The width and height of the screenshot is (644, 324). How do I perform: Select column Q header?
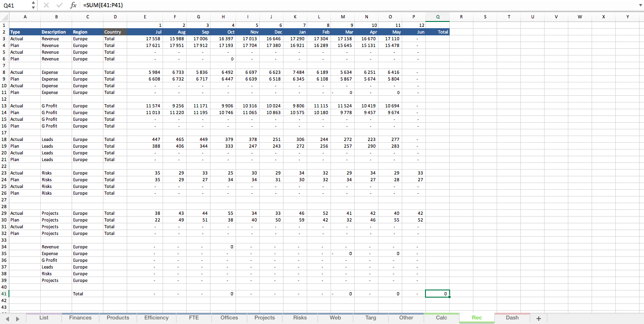click(437, 17)
